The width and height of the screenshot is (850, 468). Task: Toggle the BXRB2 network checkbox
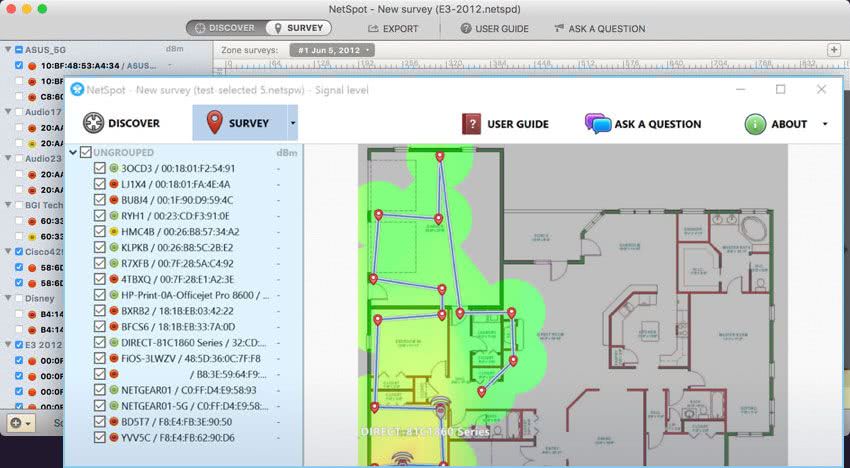click(x=99, y=310)
